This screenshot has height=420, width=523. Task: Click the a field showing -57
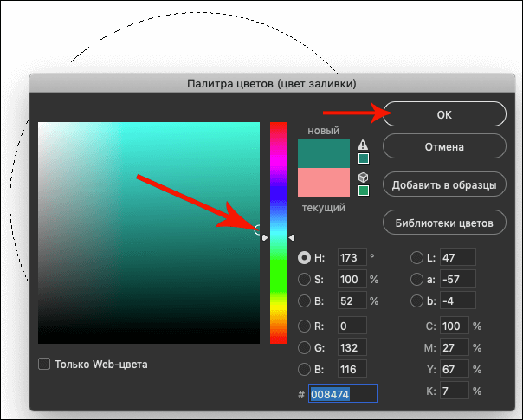point(457,279)
